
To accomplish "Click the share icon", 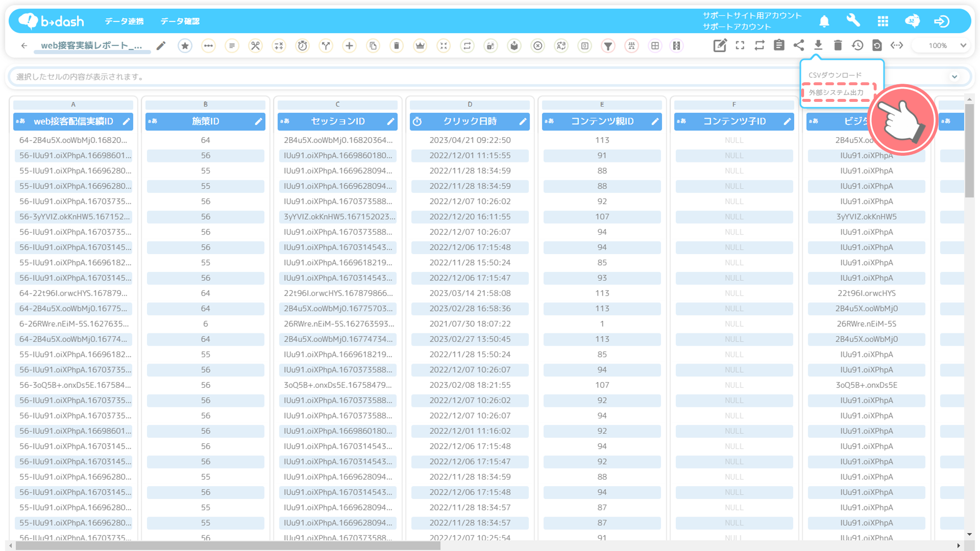I will (x=799, y=46).
